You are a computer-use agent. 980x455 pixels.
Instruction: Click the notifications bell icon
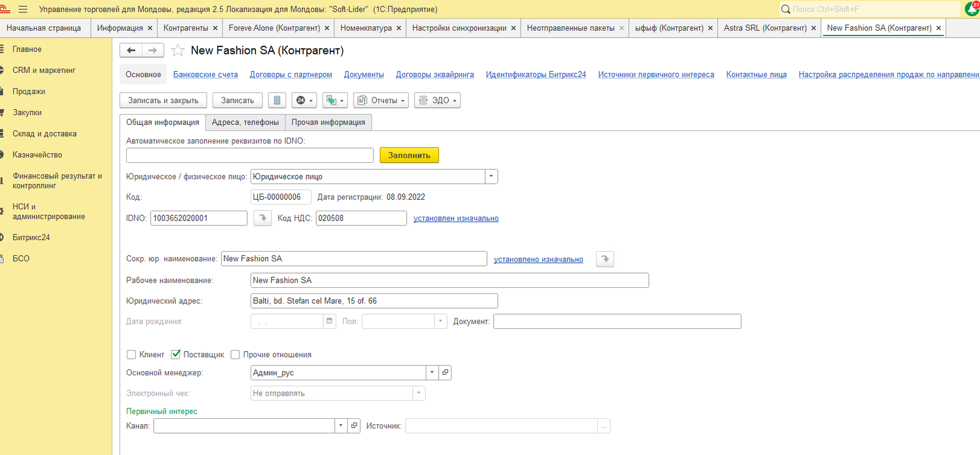971,9
